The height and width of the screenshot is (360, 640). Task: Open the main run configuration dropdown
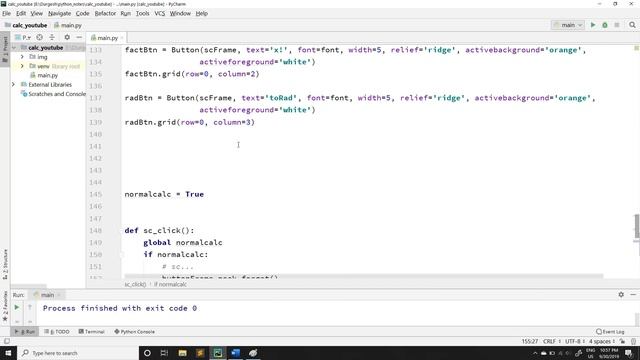click(568, 25)
